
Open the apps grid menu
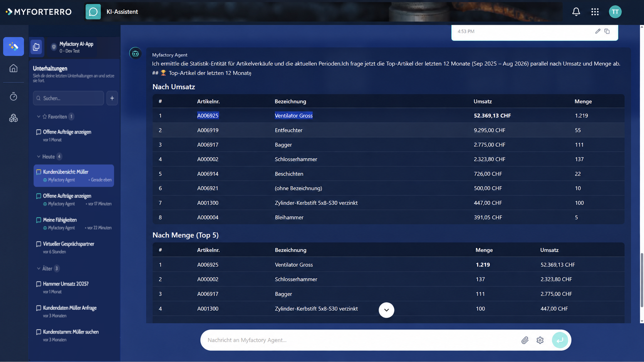(x=595, y=12)
